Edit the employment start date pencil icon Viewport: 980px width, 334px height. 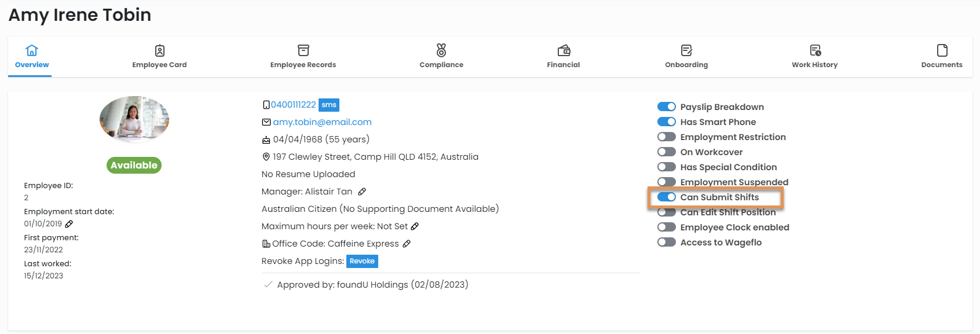[69, 224]
